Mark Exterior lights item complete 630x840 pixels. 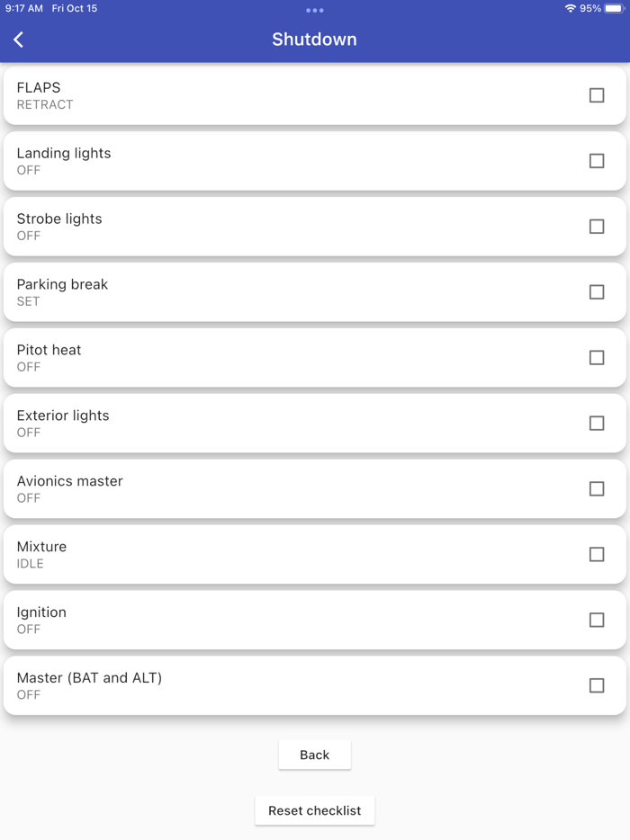[x=597, y=424]
